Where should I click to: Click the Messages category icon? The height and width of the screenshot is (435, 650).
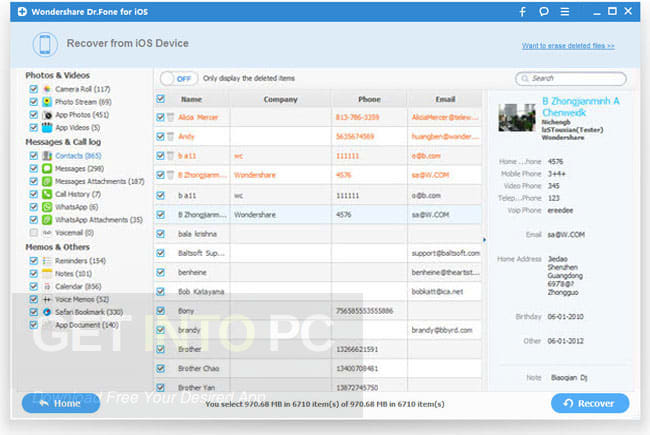tap(47, 168)
